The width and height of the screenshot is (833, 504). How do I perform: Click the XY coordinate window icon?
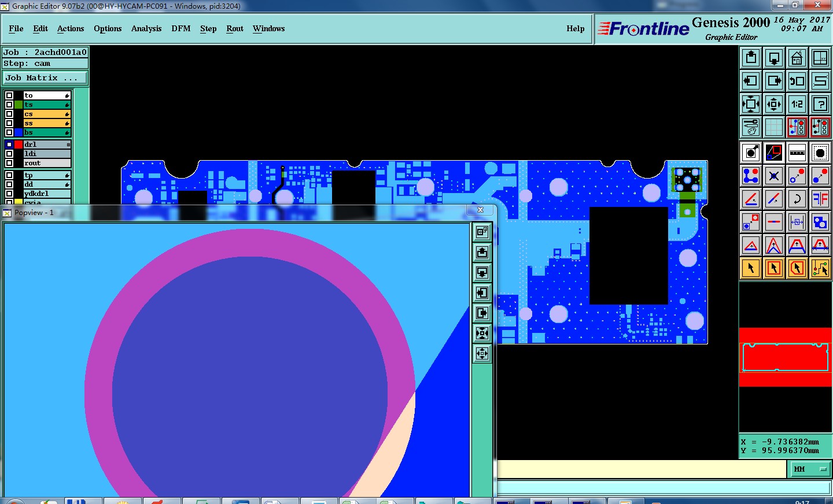point(820,58)
